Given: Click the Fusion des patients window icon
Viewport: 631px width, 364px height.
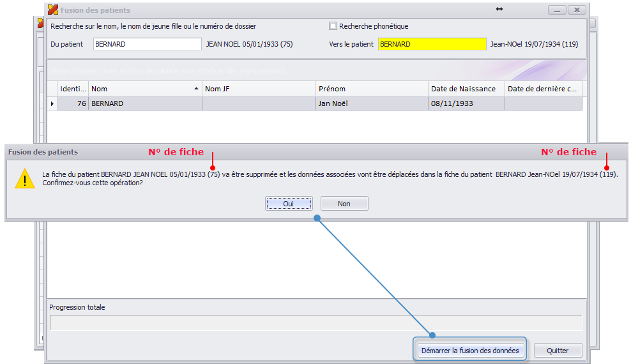Looking at the screenshot, I should pos(53,10).
